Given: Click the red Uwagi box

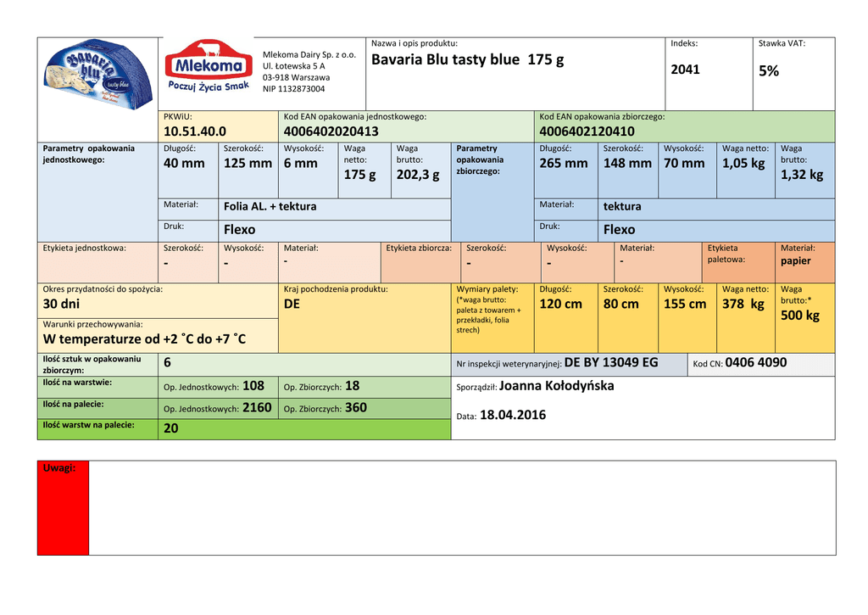Looking at the screenshot, I should [63, 508].
